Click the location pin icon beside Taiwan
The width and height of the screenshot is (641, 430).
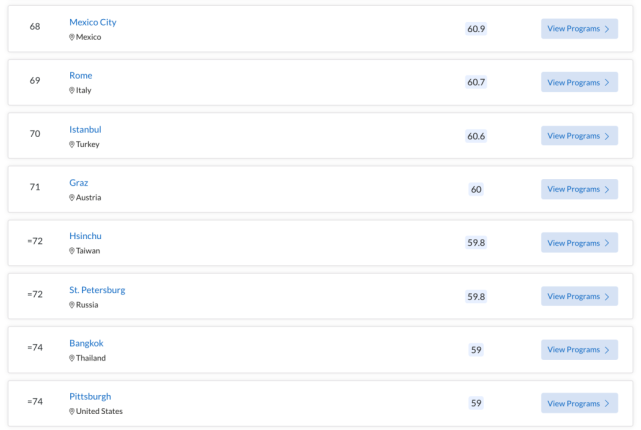[x=72, y=251]
